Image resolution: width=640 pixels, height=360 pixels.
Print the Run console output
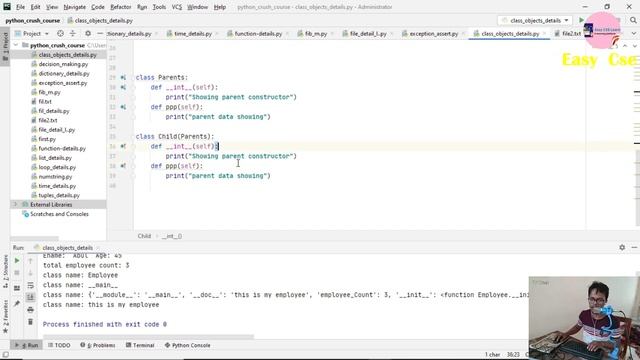pyautogui.click(x=30, y=310)
